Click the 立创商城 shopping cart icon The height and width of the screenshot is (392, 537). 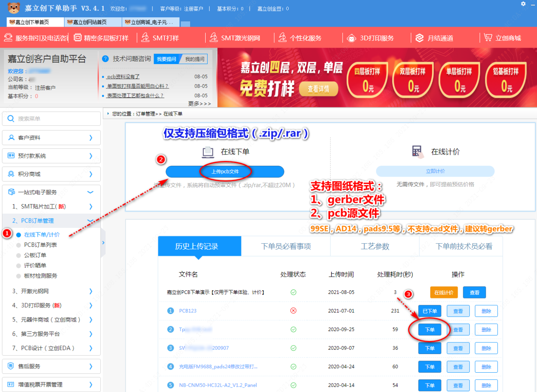point(488,38)
